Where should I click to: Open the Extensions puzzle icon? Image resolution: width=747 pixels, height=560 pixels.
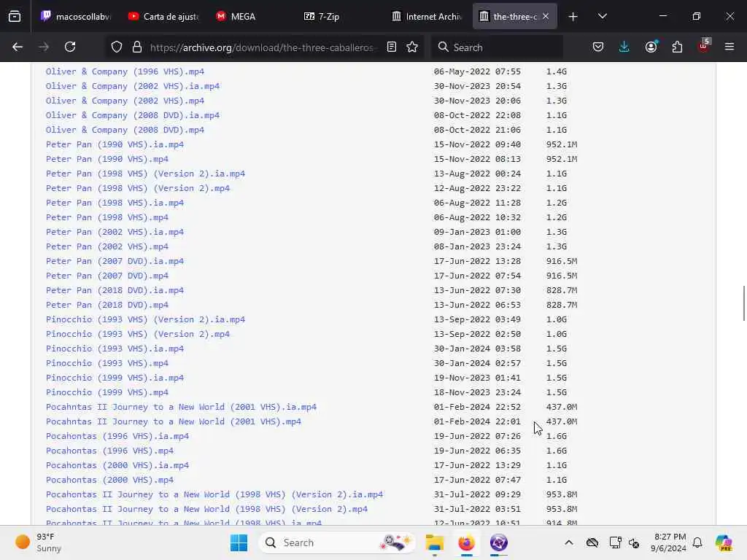[x=677, y=47]
